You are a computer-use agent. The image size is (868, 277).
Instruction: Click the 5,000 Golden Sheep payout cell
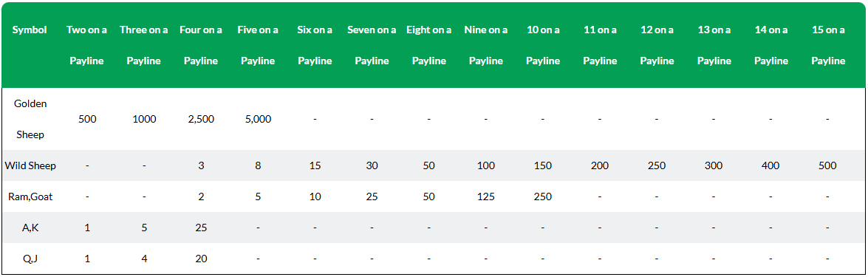(257, 119)
